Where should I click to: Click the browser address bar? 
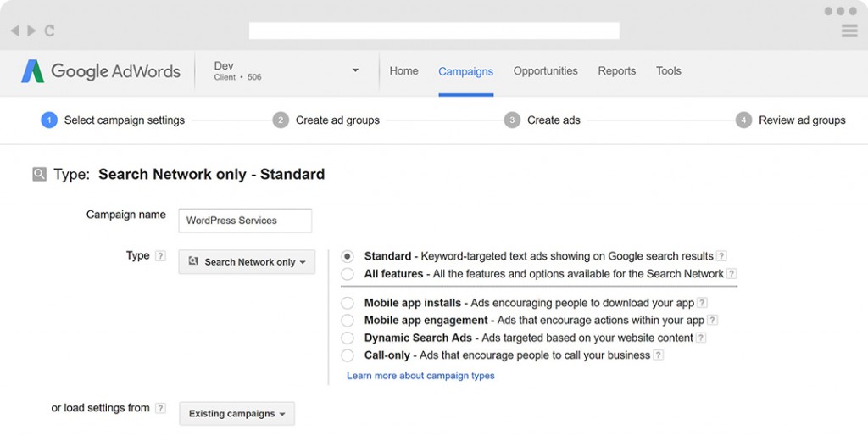point(434,31)
